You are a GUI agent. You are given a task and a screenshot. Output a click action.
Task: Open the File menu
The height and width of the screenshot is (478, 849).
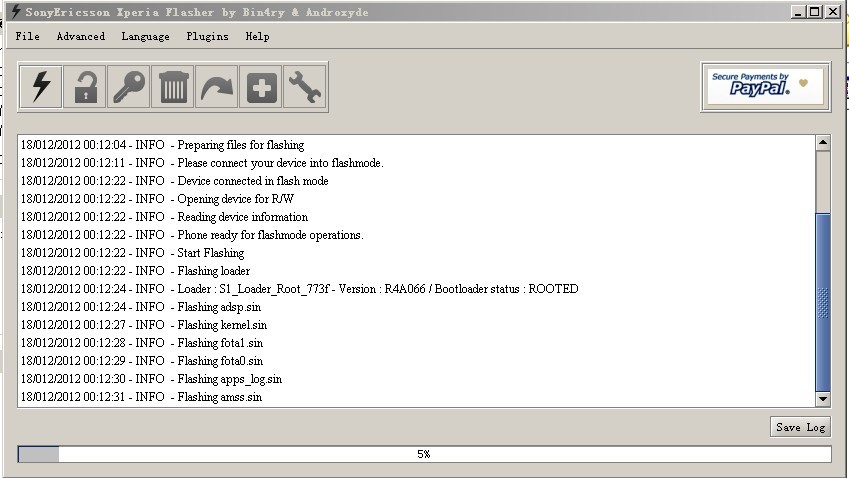(28, 36)
